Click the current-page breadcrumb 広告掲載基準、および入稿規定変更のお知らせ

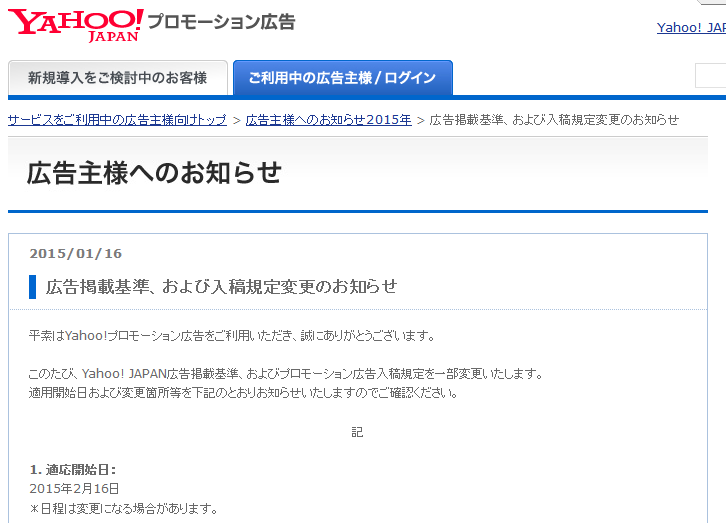tap(554, 120)
